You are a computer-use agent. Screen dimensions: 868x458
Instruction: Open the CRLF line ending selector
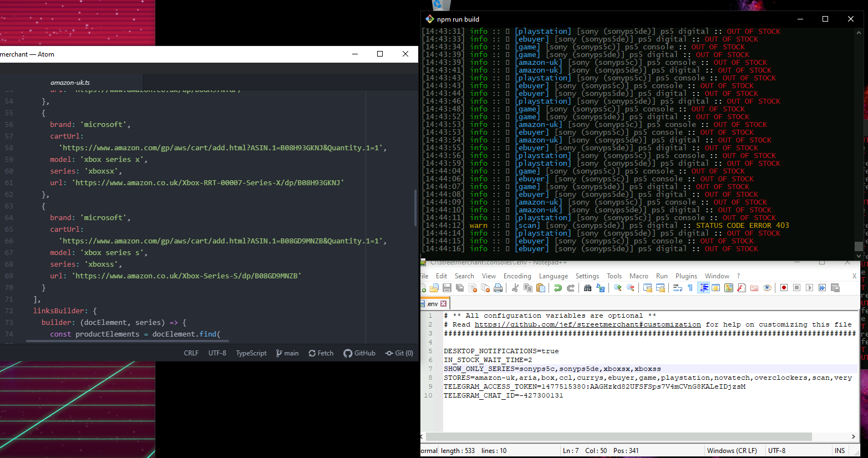(191, 353)
